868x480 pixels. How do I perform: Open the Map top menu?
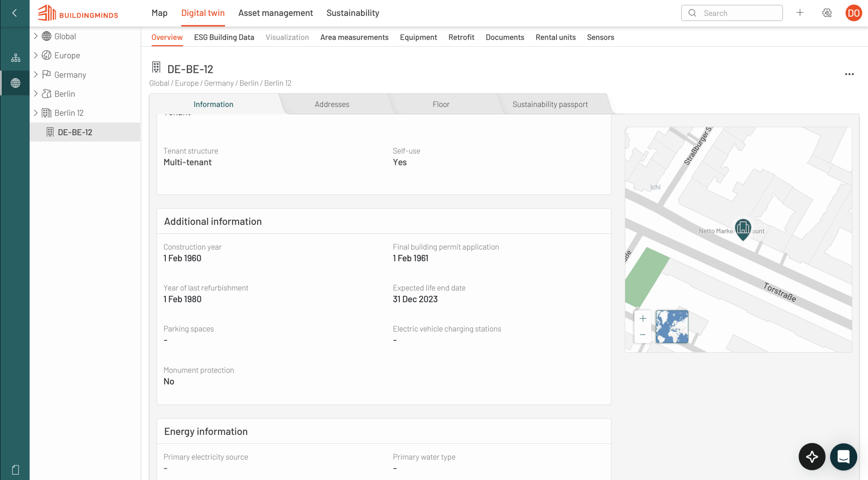pos(159,13)
